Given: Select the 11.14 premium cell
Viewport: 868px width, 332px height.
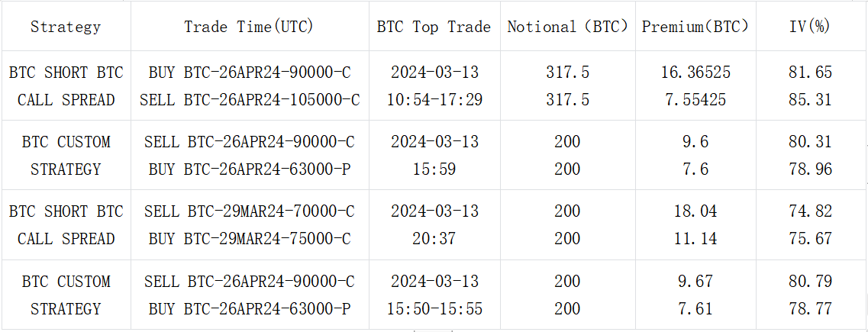Looking at the screenshot, I should pyautogui.click(x=695, y=239).
